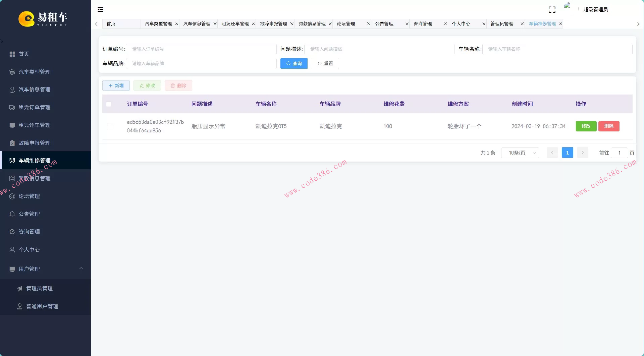Close the 论坛管理 tab via its X

(368, 24)
